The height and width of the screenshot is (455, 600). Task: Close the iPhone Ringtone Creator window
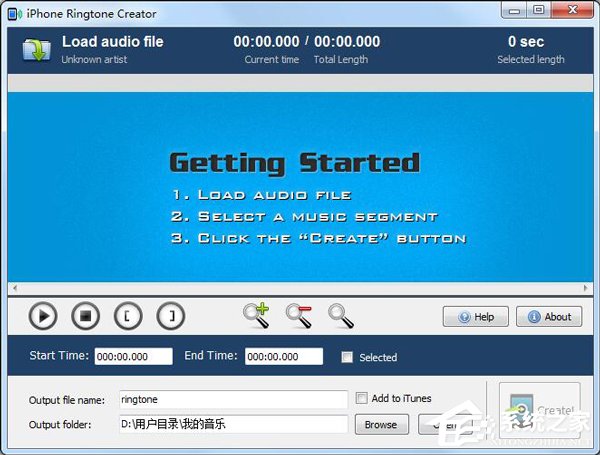(572, 10)
